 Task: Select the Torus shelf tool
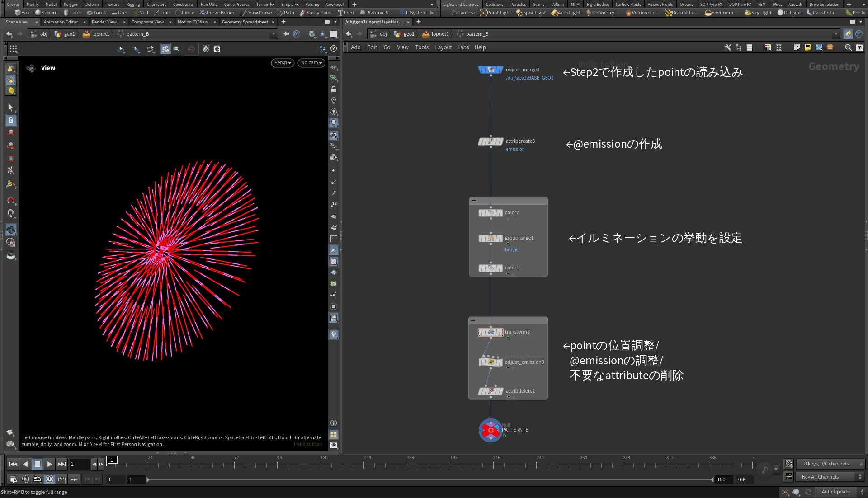(x=96, y=13)
